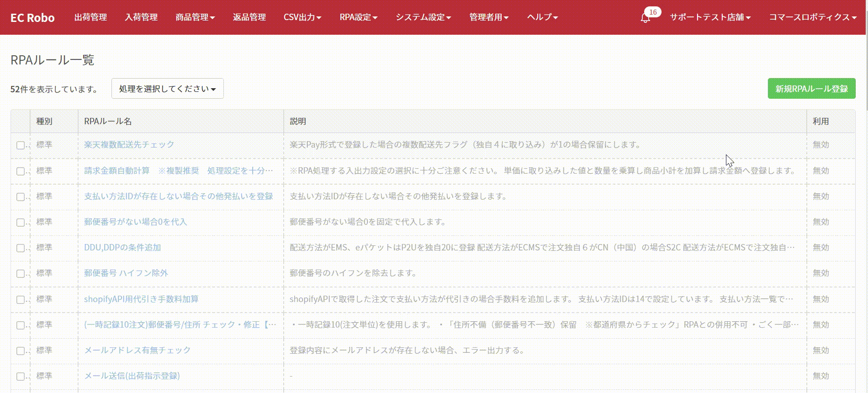Open rule 郵便番号 ハイフン除外
The image size is (868, 393).
pyautogui.click(x=126, y=273)
